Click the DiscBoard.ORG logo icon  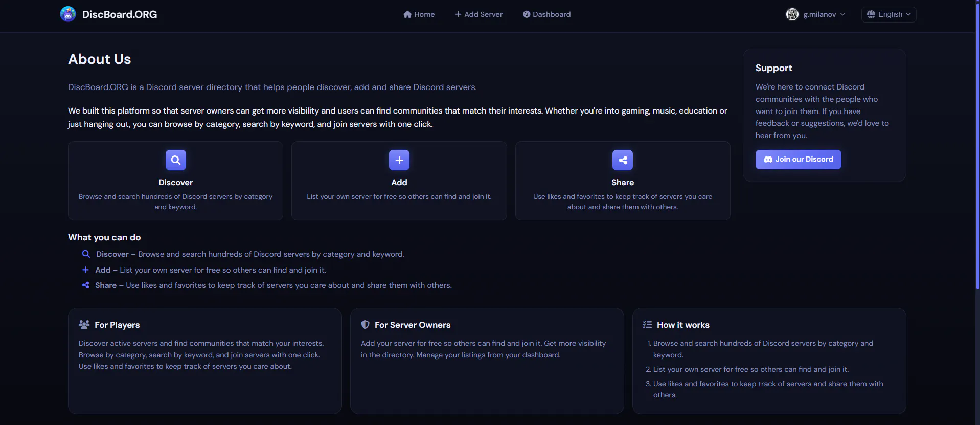[68, 14]
